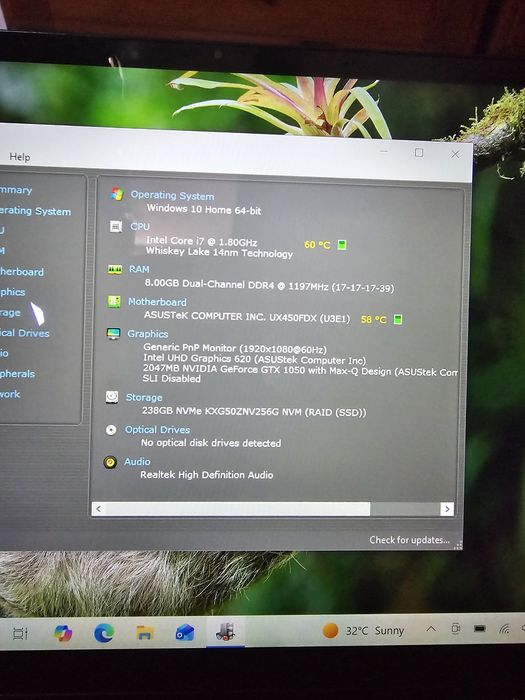The image size is (525, 700).
Task: Click the horizontal scrollbar thumb
Action: point(238,509)
